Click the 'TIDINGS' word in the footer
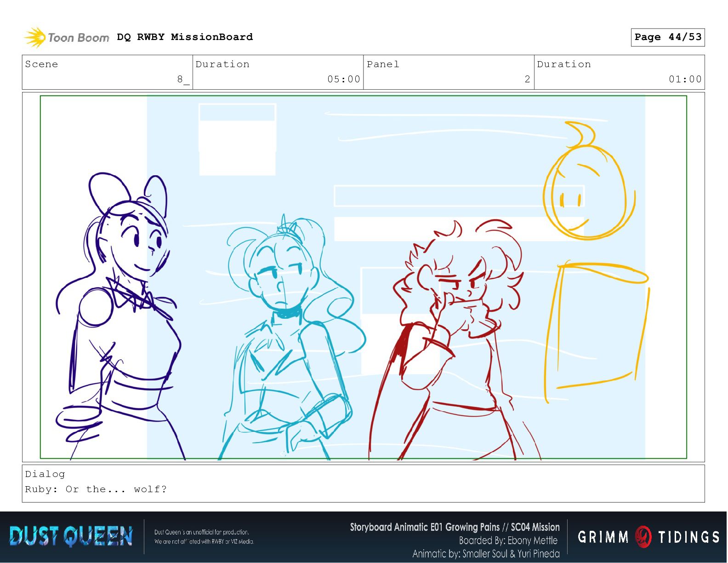Screen dimensions: 728x563 tap(689, 537)
